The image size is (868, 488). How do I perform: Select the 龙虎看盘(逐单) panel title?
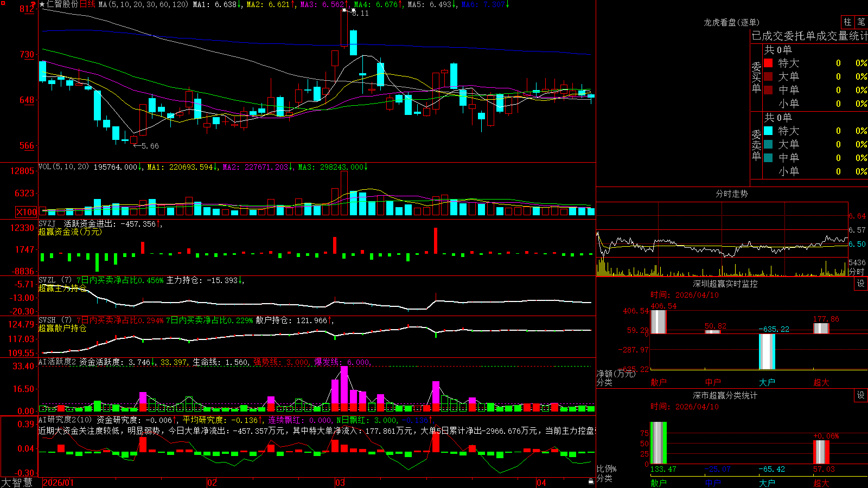point(731,22)
